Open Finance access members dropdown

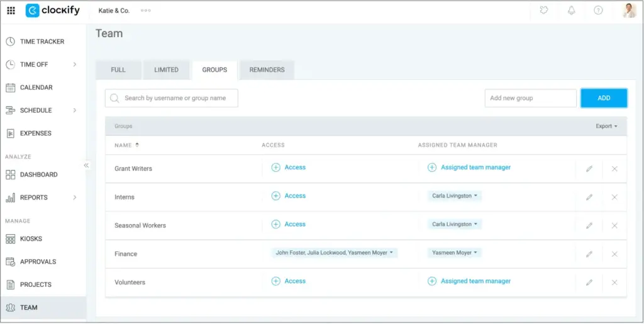tap(335, 253)
